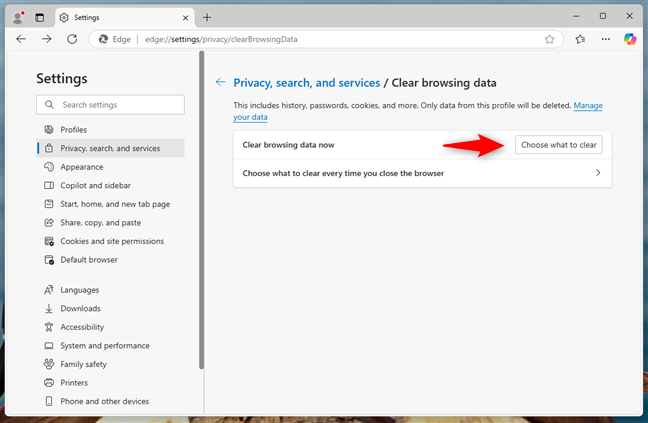Screen dimensions: 648x423
Task: Focus the Search settings box
Action: tap(110, 105)
